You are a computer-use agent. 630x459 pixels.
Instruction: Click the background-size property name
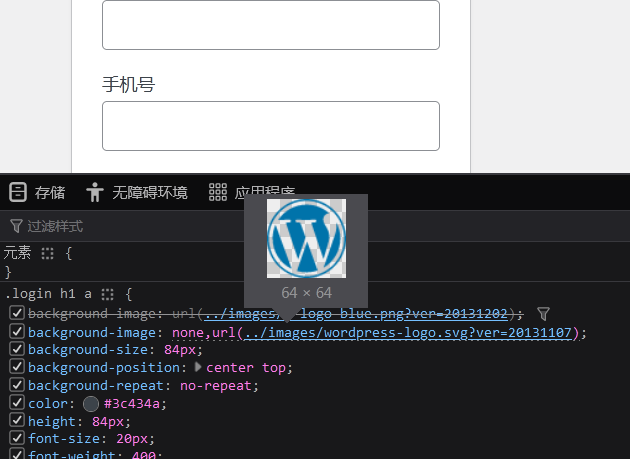tap(88, 350)
